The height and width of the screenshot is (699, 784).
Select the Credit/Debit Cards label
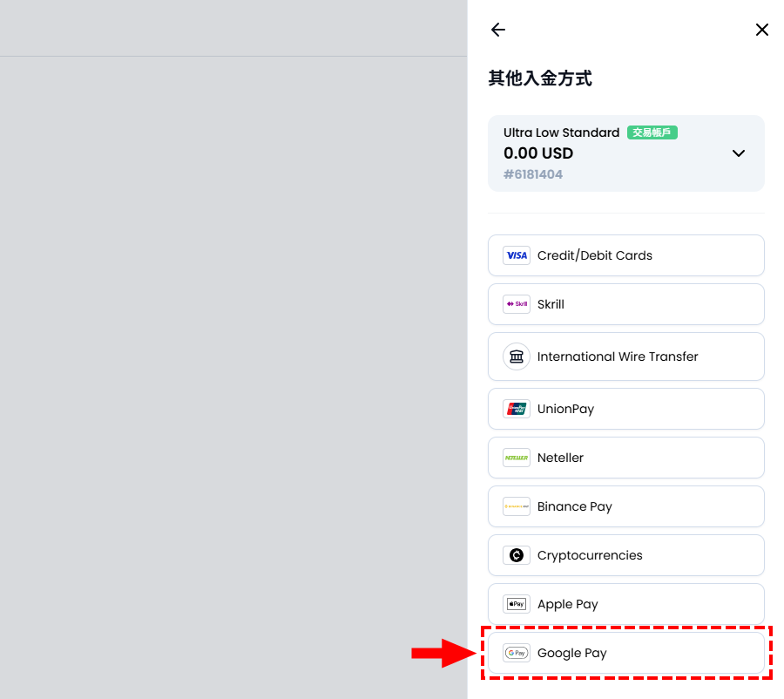[594, 255]
